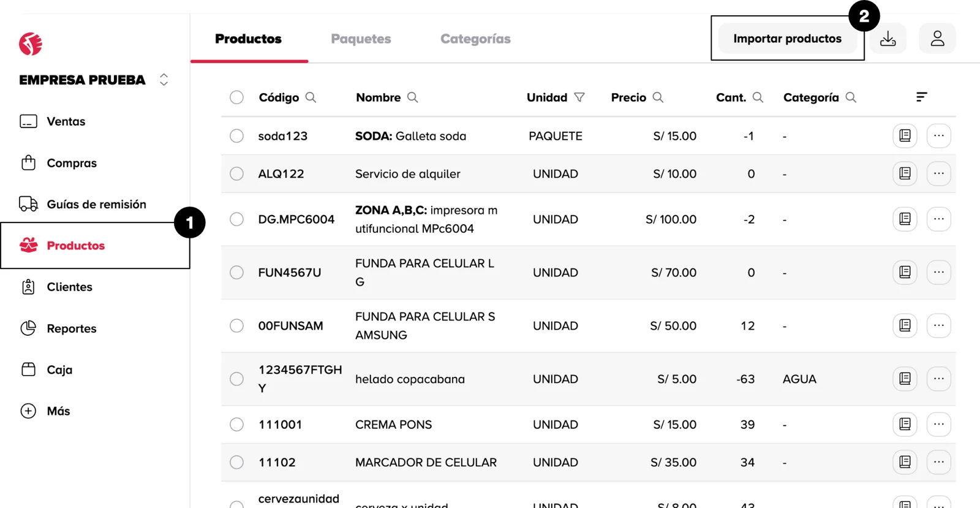Click search icon beside Nombre header
The width and height of the screenshot is (980, 508).
[412, 97]
